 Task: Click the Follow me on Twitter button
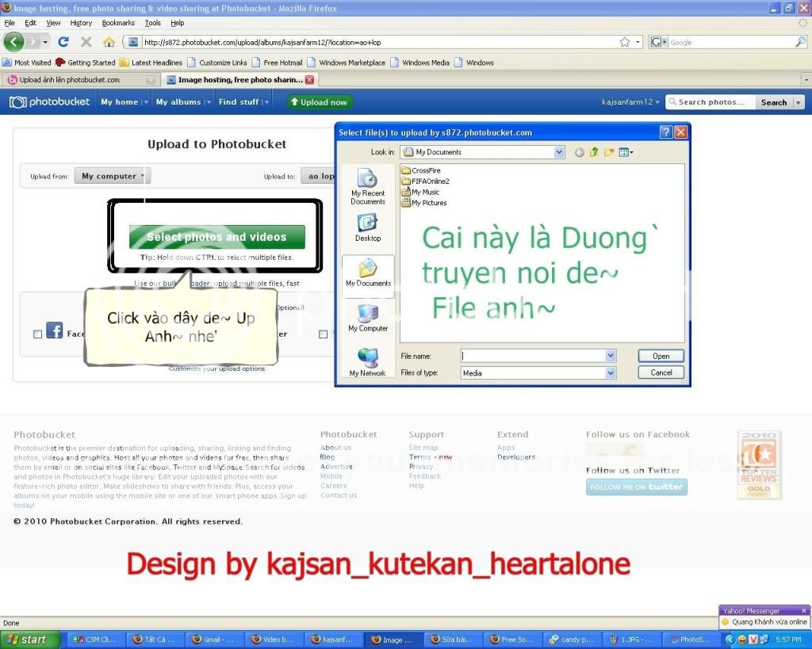pos(637,487)
